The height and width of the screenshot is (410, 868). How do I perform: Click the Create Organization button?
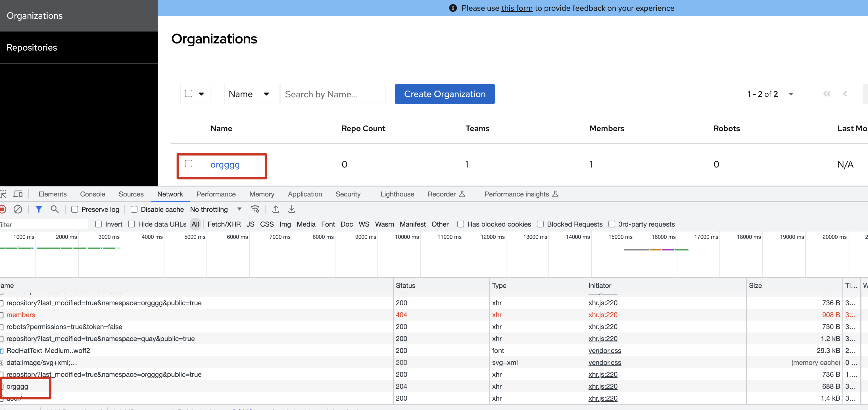click(x=445, y=94)
